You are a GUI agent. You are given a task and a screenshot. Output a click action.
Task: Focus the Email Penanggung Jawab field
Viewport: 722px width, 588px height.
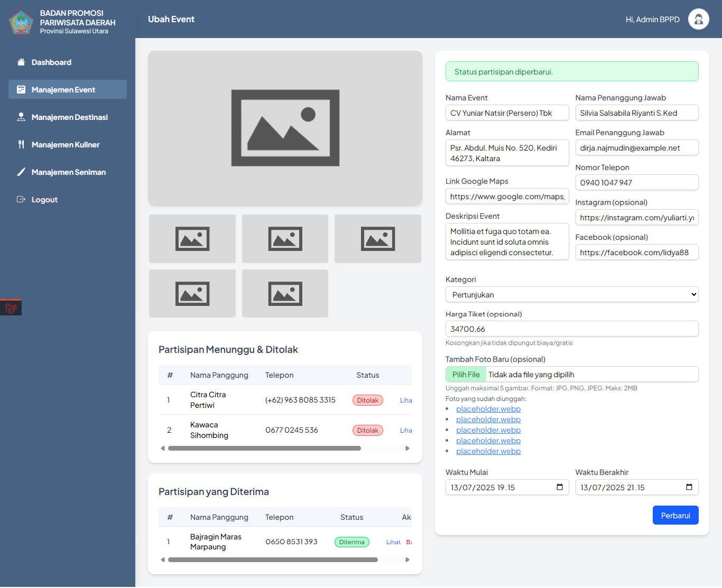(637, 147)
